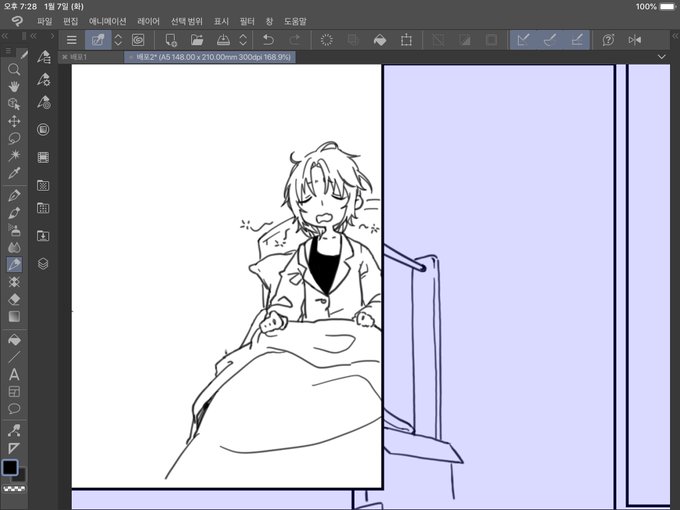Open the download Material folder icon
Image resolution: width=680 pixels, height=510 pixels.
[x=43, y=236]
